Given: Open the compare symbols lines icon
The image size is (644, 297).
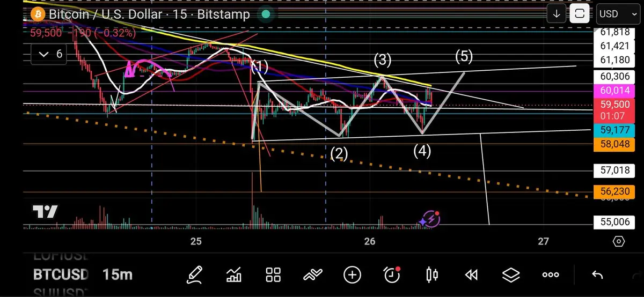Looking at the screenshot, I should [312, 275].
